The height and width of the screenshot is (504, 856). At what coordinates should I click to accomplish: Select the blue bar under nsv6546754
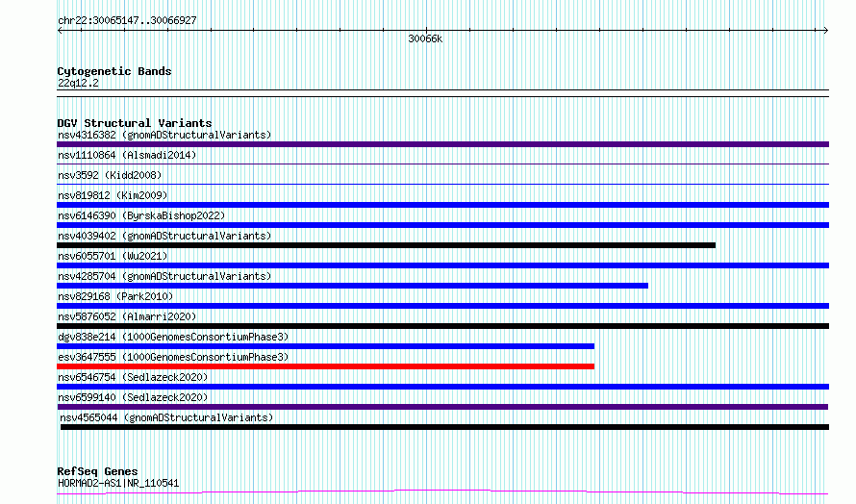coord(442,387)
